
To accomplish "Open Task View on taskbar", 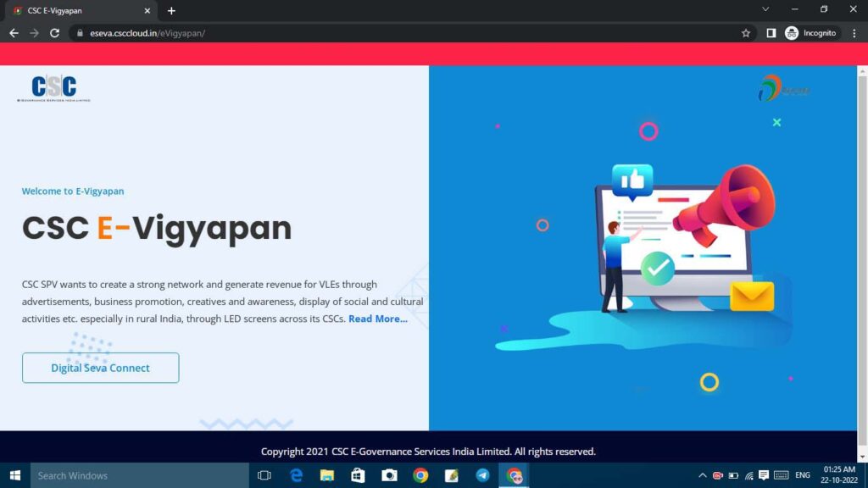I will coord(264,475).
